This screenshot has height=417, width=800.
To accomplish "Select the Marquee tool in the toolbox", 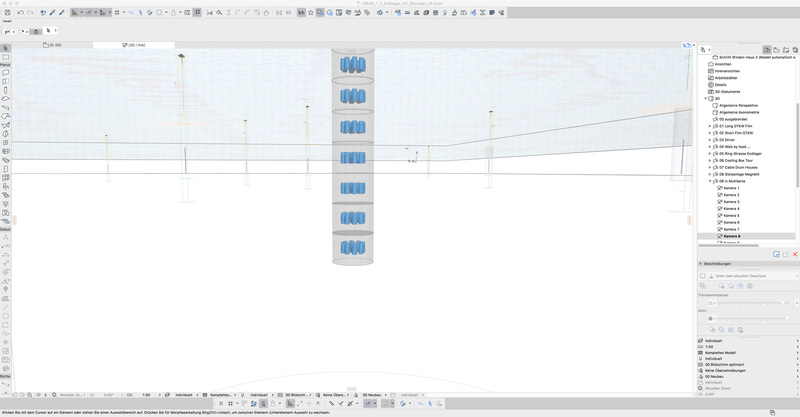I will click(x=5, y=57).
